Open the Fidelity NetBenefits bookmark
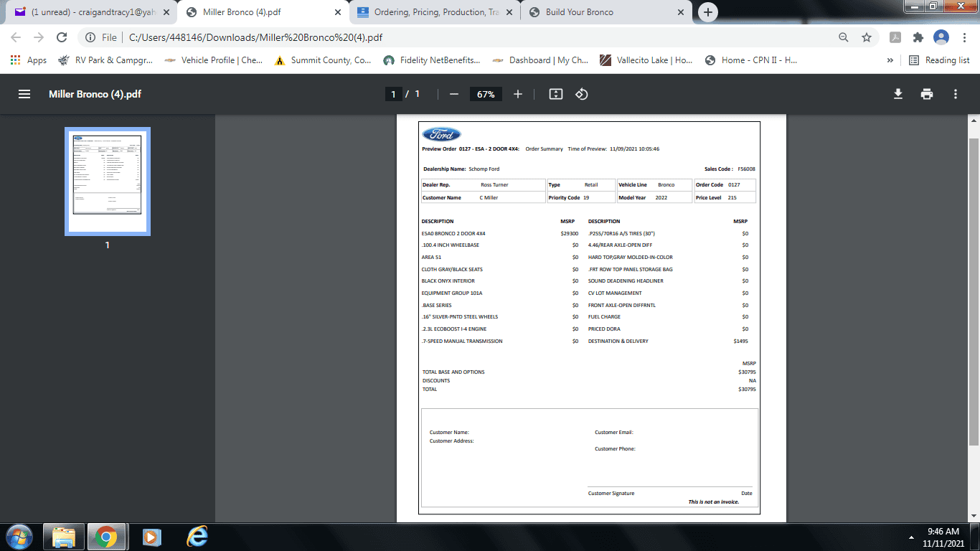This screenshot has width=980, height=551. [x=432, y=60]
